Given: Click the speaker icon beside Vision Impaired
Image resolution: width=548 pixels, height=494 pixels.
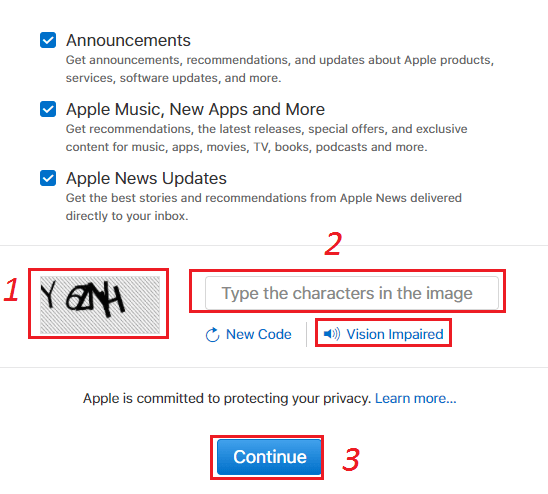Looking at the screenshot, I should tap(331, 334).
